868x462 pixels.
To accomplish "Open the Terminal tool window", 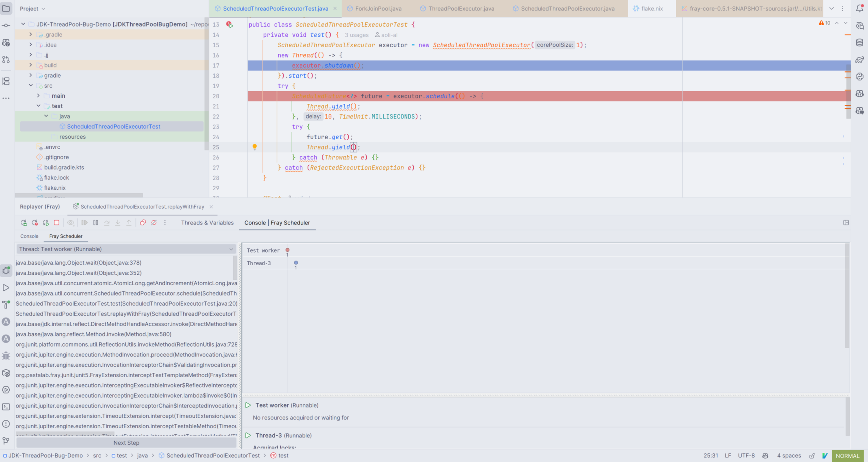I will click(x=6, y=407).
